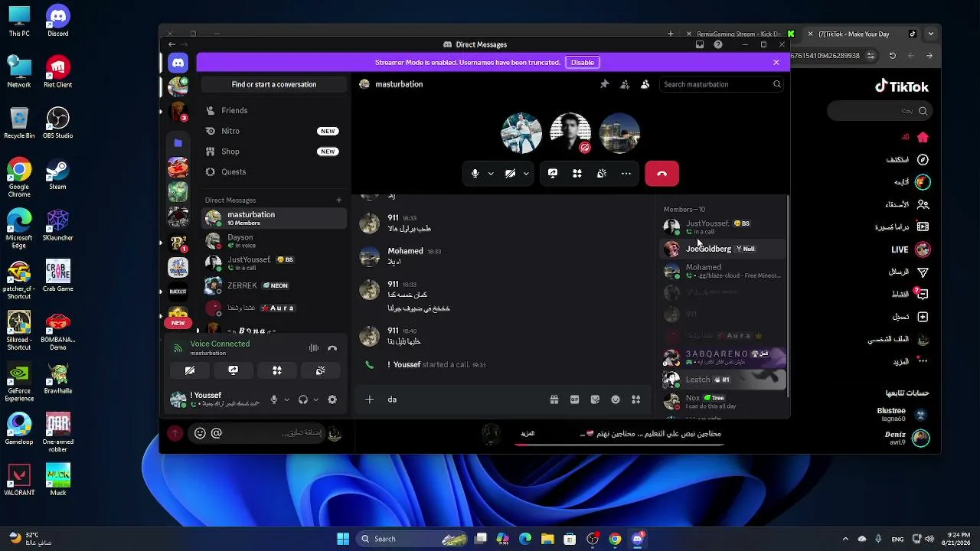Open apps launcher in the chat bar
The height and width of the screenshot is (551, 980).
[635, 399]
